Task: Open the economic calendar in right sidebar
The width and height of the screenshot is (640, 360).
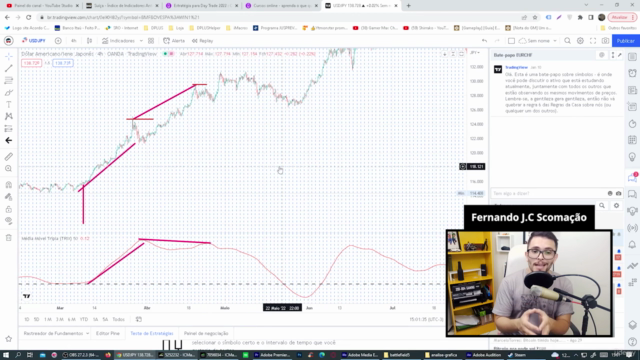Action: point(632,140)
